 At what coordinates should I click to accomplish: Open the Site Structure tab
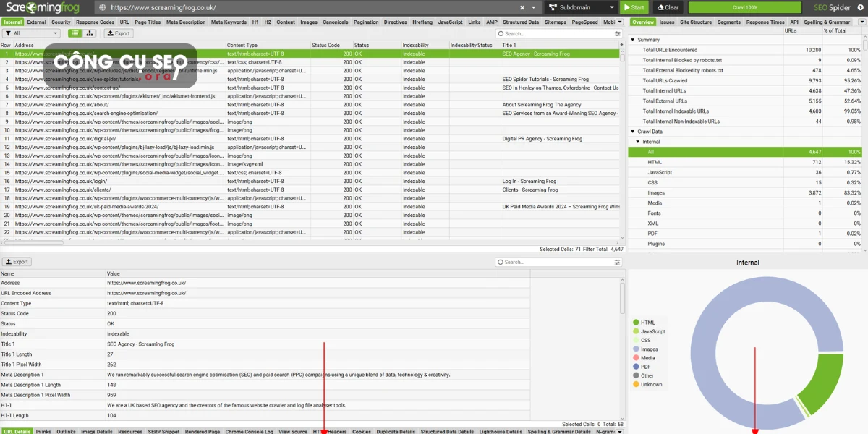(696, 22)
